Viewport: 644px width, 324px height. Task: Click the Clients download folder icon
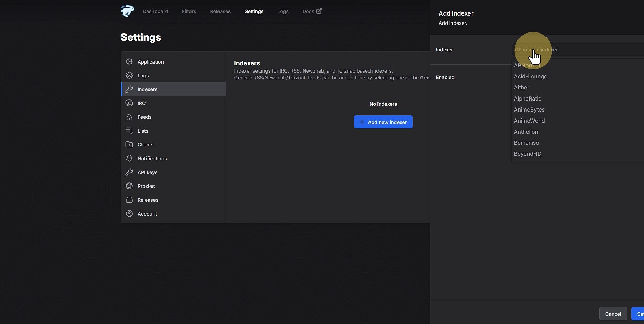pos(129,144)
